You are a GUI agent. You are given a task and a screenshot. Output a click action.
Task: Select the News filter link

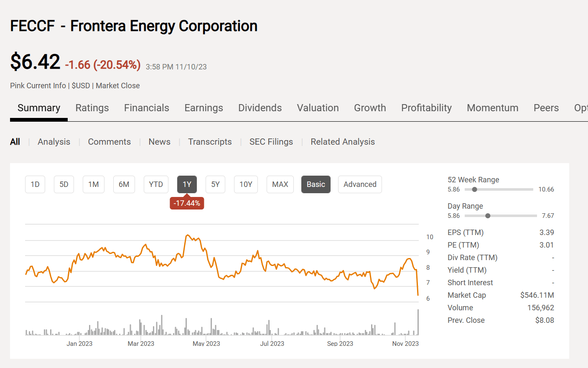click(x=159, y=142)
